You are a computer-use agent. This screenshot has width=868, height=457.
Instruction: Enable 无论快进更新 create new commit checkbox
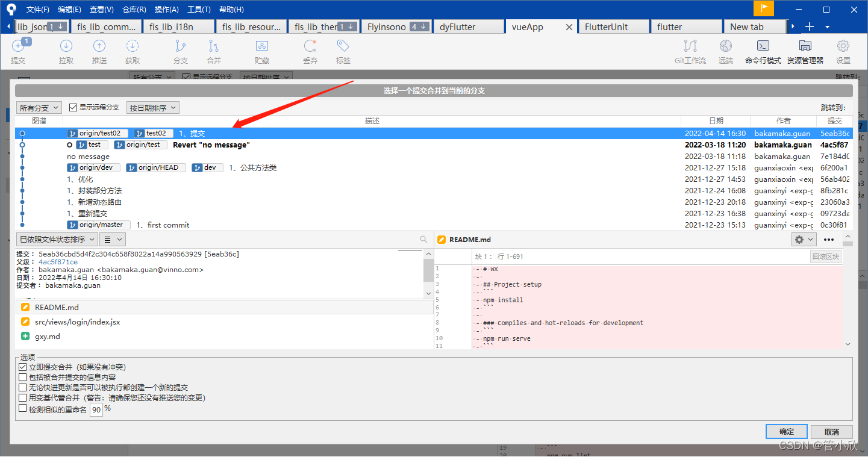coord(23,387)
